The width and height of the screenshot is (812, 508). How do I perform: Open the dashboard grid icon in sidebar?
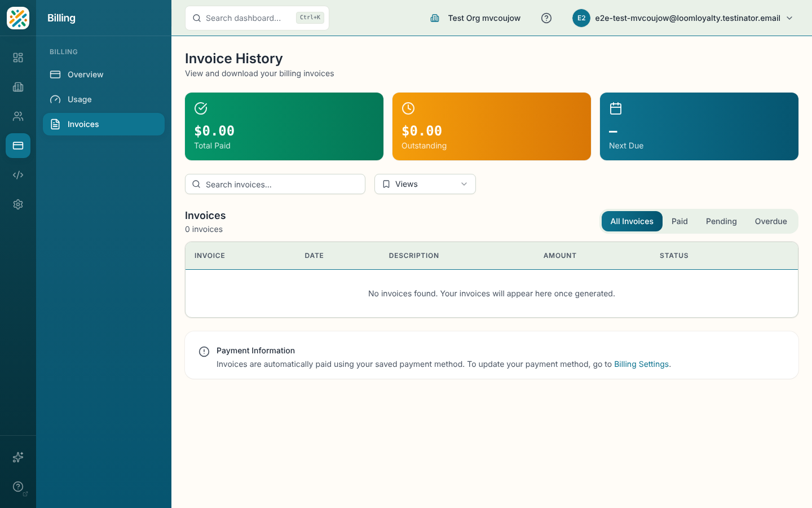pos(18,58)
